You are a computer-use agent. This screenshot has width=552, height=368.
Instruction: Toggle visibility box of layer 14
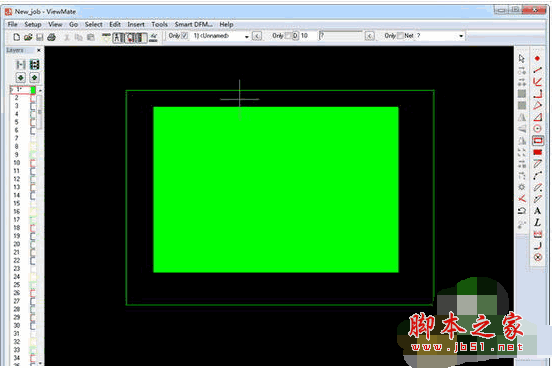point(33,195)
